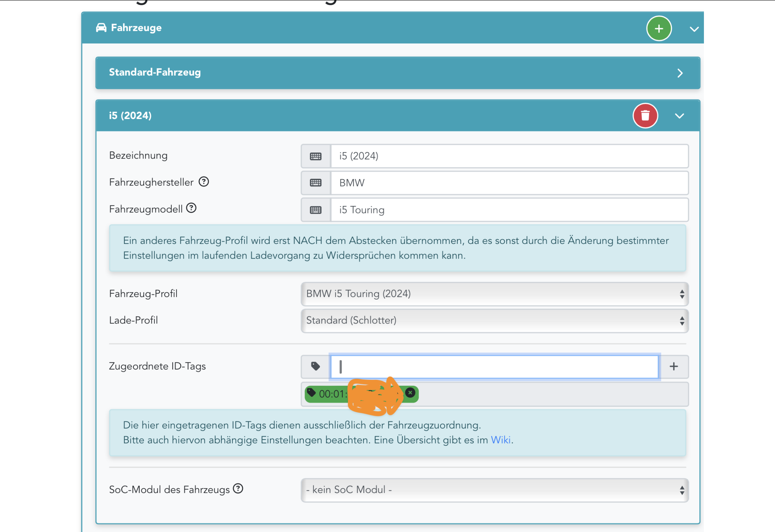The width and height of the screenshot is (775, 532).
Task: Open help icon next to Fahrzeughersteller
Action: point(203,182)
